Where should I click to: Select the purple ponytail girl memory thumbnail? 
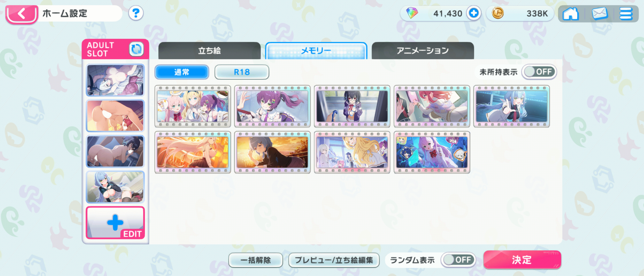pos(272,106)
